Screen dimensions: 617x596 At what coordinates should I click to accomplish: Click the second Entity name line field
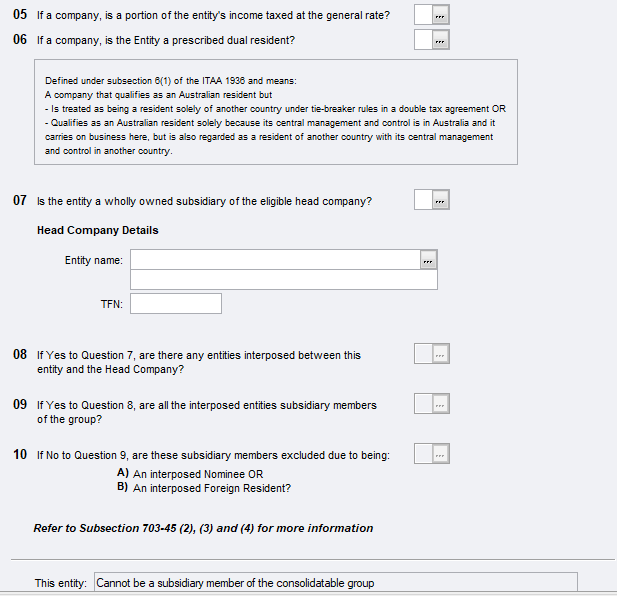click(x=283, y=280)
